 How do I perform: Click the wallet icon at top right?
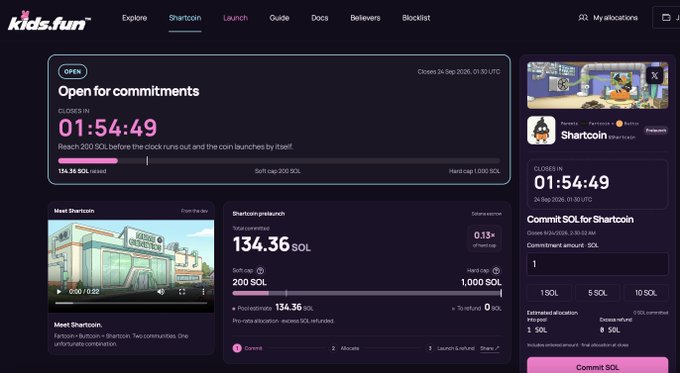666,18
